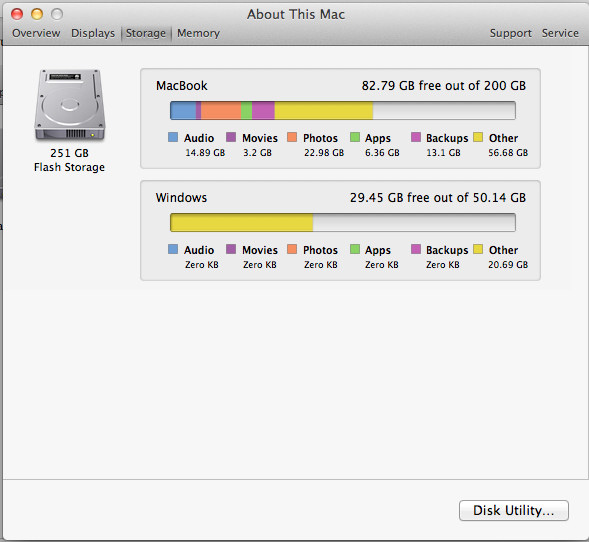Open the Support link

click(510, 33)
